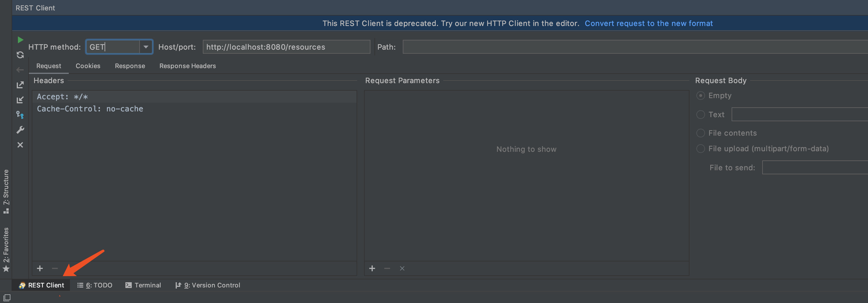This screenshot has height=303, width=868.
Task: Select File contents radio for request body
Action: tap(701, 133)
